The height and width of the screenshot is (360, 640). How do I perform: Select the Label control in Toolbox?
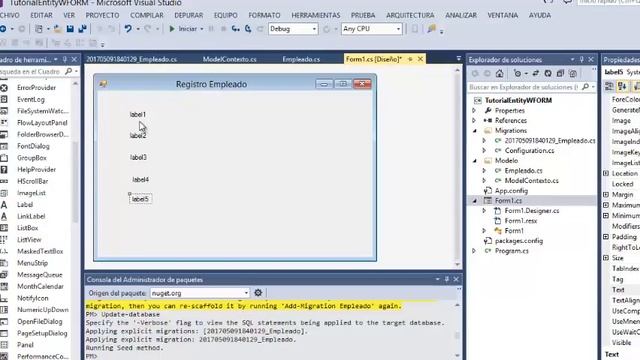coord(25,204)
